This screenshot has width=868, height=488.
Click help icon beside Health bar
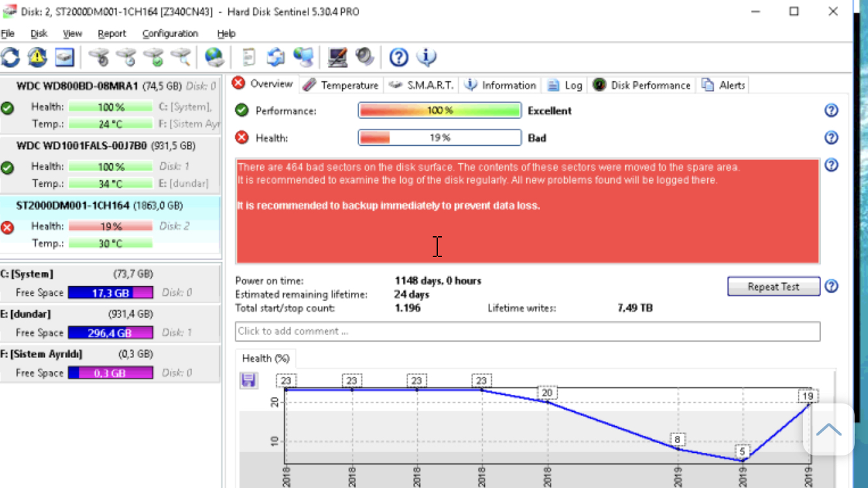tap(831, 138)
